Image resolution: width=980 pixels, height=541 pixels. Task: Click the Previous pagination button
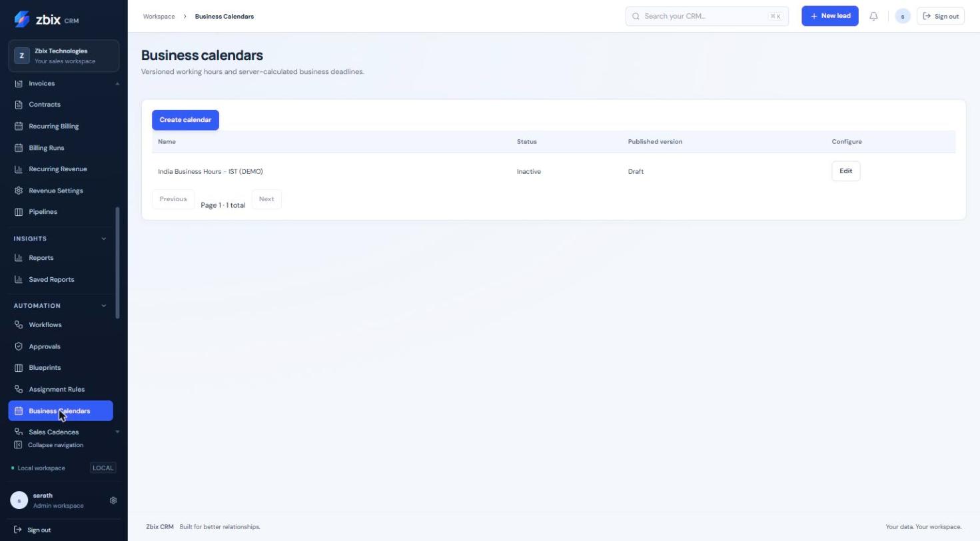(x=173, y=199)
